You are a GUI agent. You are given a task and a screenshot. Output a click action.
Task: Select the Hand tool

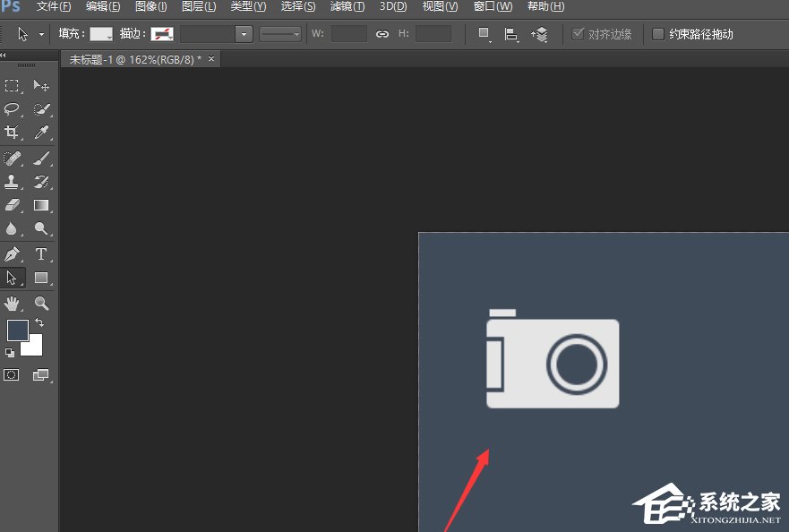tap(12, 303)
